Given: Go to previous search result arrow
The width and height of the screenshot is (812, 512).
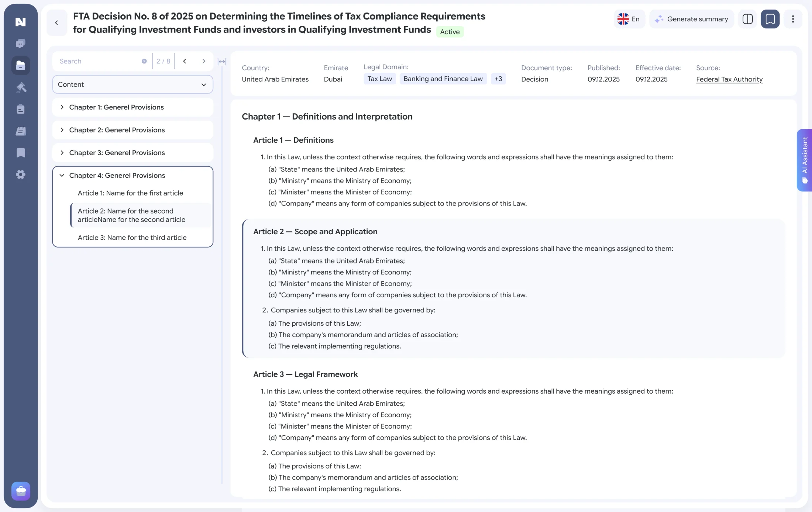Looking at the screenshot, I should pyautogui.click(x=185, y=61).
